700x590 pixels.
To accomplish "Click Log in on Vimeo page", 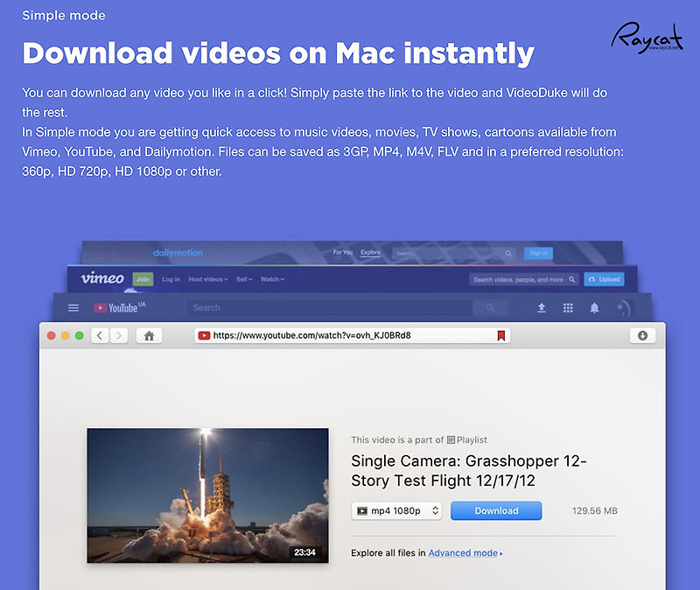I will click(171, 279).
